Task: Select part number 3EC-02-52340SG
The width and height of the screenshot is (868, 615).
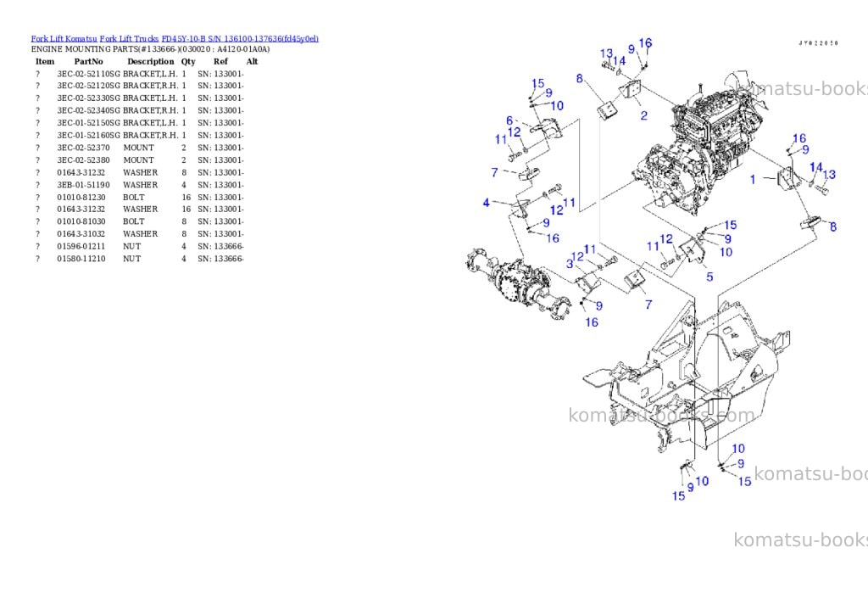Action: click(88, 110)
